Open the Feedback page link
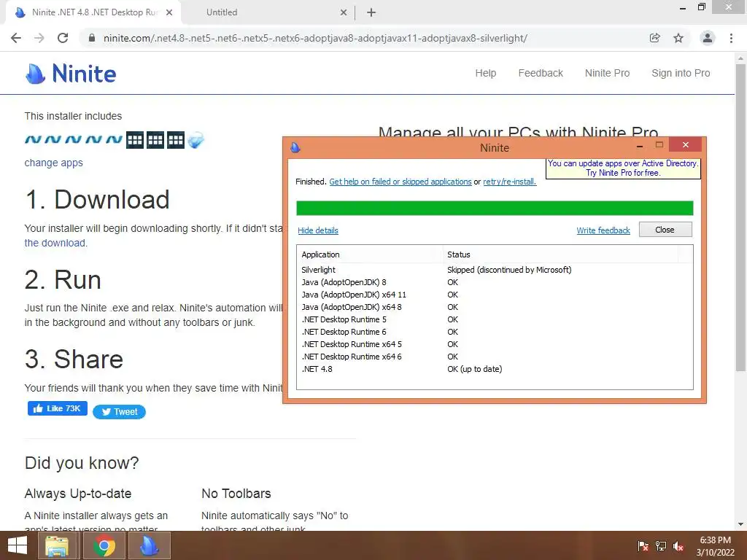Screen dimensions: 747x560 coord(541,74)
